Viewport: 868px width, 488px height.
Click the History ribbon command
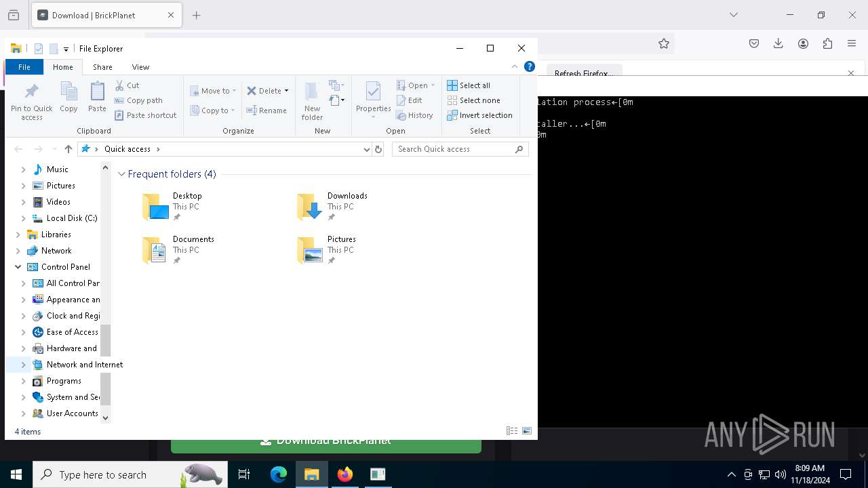click(414, 115)
